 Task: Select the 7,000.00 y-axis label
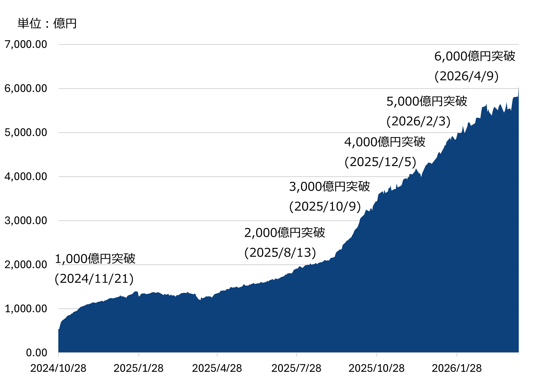coord(26,44)
